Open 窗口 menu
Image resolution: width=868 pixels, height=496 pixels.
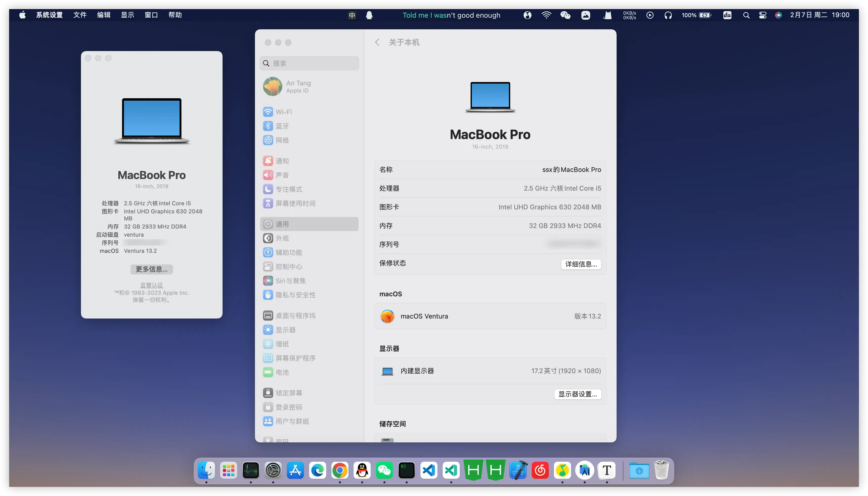click(x=151, y=15)
